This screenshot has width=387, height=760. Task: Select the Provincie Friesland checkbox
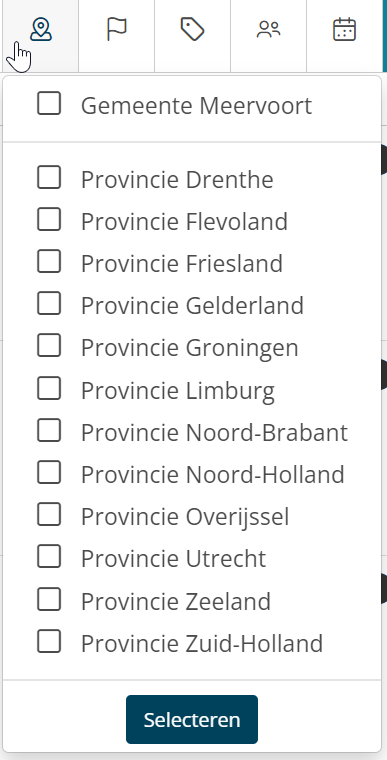coord(49,261)
